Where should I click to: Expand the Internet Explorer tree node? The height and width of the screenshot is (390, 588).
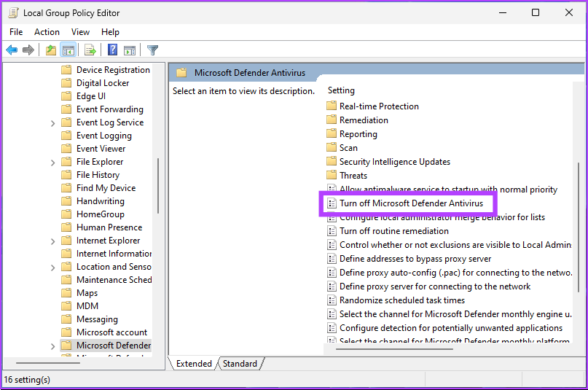(53, 241)
